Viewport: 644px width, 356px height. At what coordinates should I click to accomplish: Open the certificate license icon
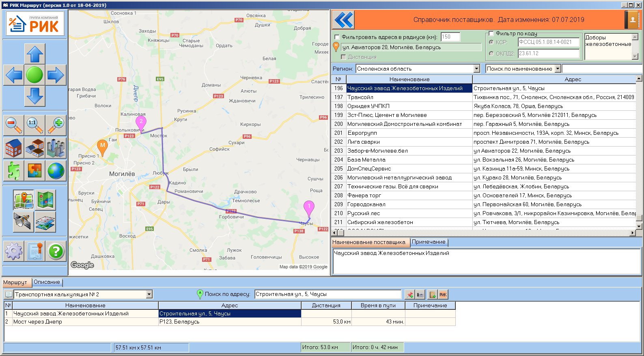click(34, 251)
